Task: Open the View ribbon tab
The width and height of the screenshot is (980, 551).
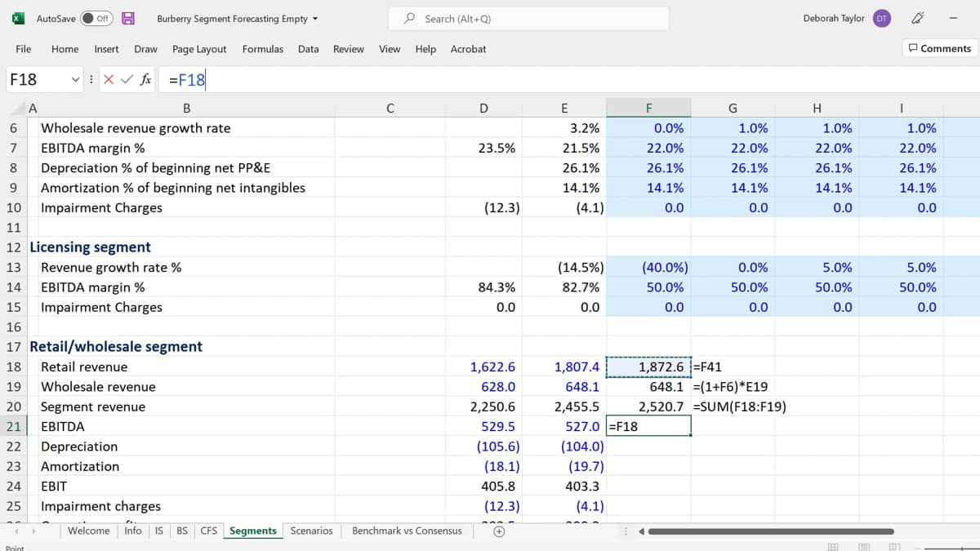Action: pos(390,49)
